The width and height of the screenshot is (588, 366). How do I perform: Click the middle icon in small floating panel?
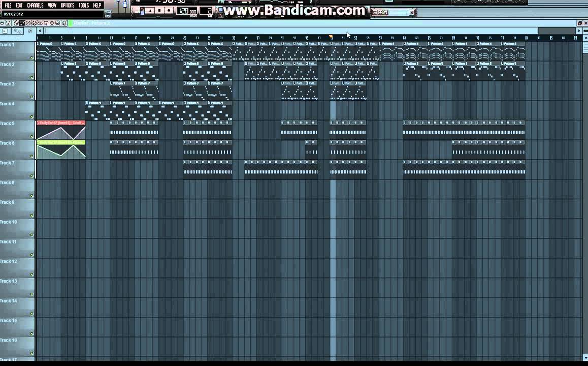380,12
